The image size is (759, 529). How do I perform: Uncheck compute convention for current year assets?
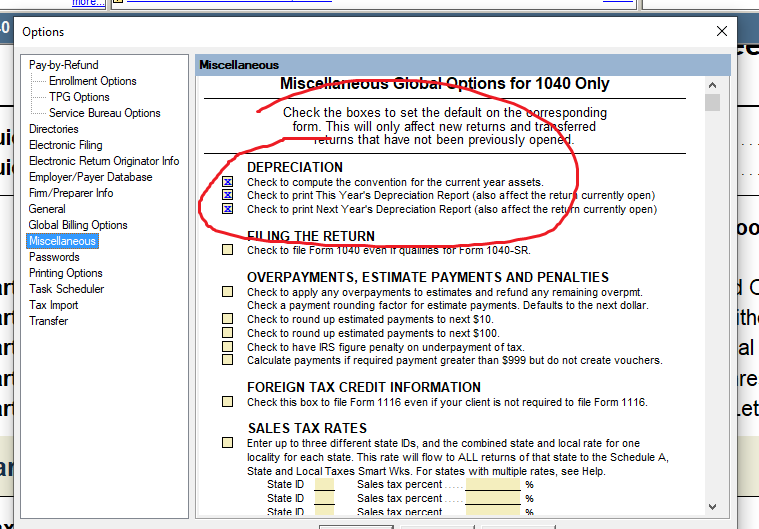(x=228, y=182)
